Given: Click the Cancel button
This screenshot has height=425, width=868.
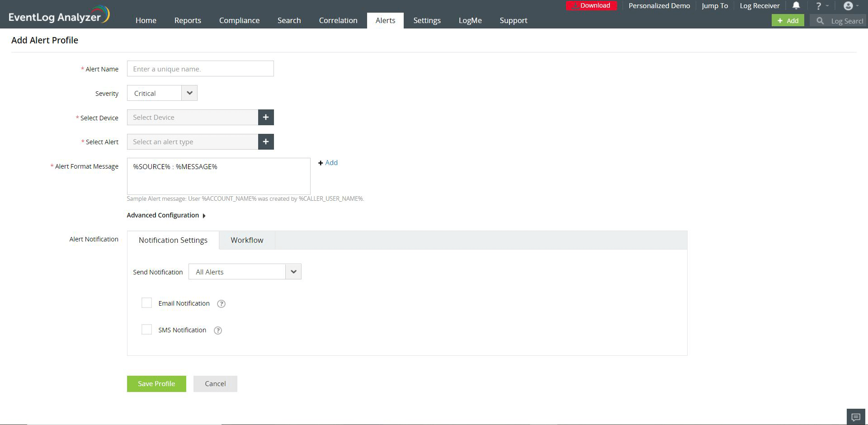Looking at the screenshot, I should pyautogui.click(x=215, y=384).
